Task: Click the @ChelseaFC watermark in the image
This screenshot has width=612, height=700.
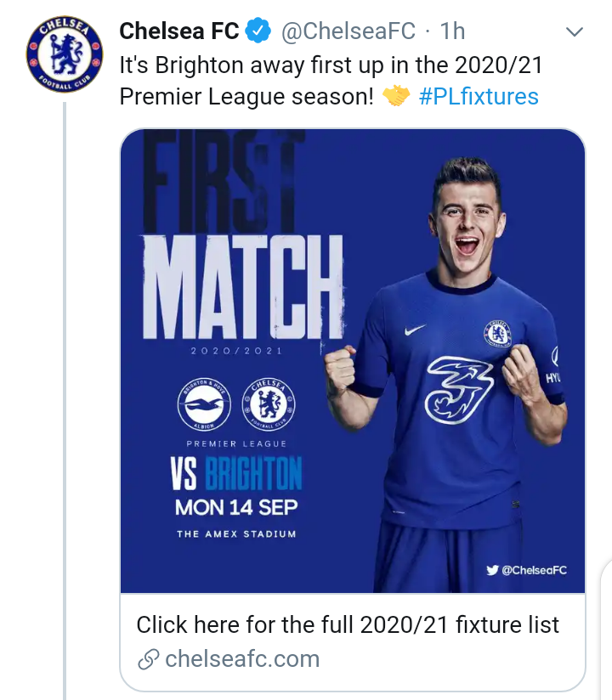Action: pos(534,570)
